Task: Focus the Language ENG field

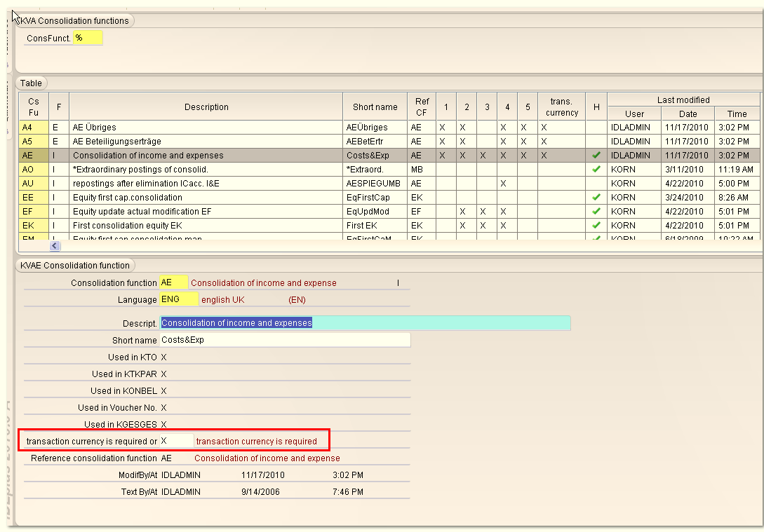Action: point(179,299)
